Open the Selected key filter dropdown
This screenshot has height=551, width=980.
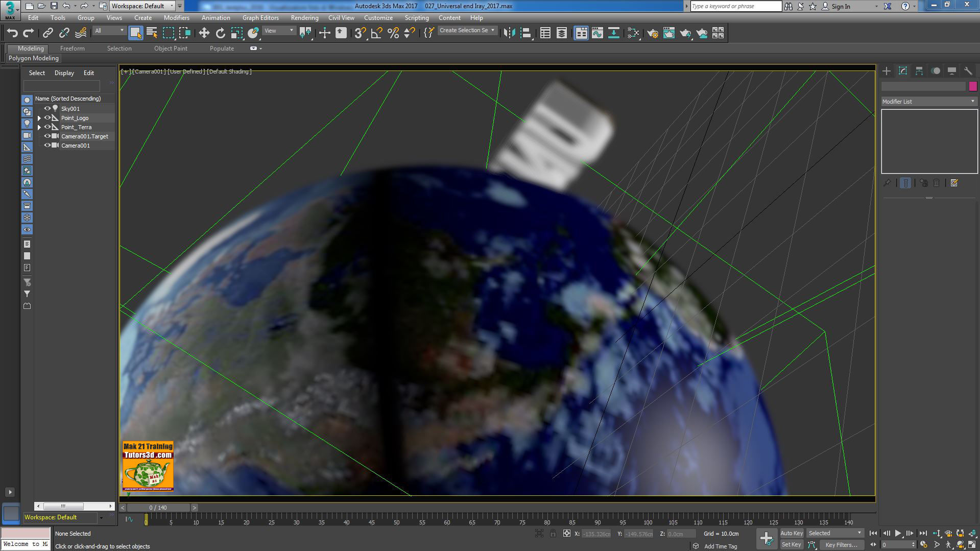tap(835, 533)
